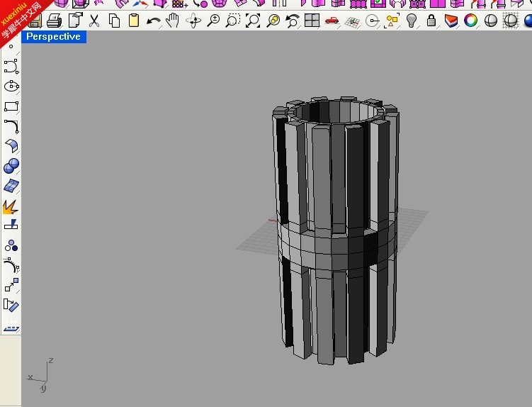Select the surface patch grid tool
This screenshot has width=532, height=407.
pyautogui.click(x=11, y=186)
